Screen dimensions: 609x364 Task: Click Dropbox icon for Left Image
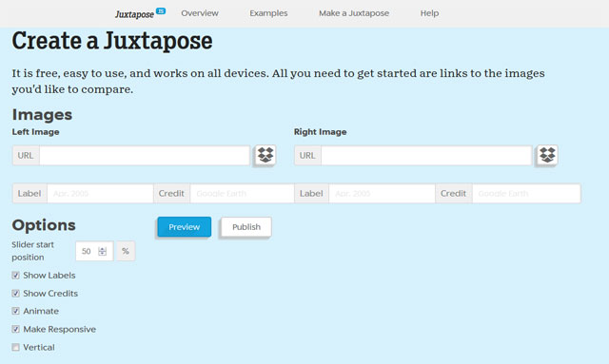265,155
